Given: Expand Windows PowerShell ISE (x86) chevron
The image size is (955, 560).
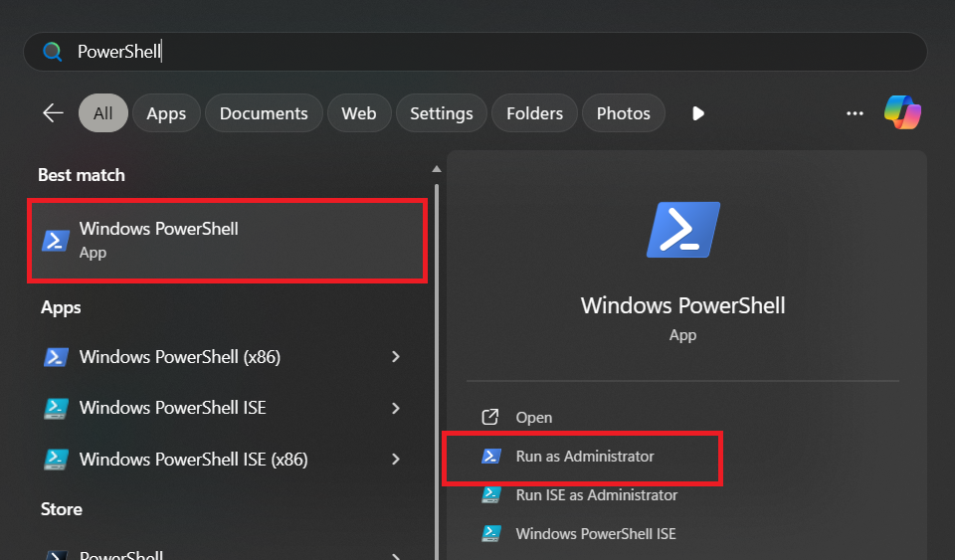Looking at the screenshot, I should [x=396, y=460].
